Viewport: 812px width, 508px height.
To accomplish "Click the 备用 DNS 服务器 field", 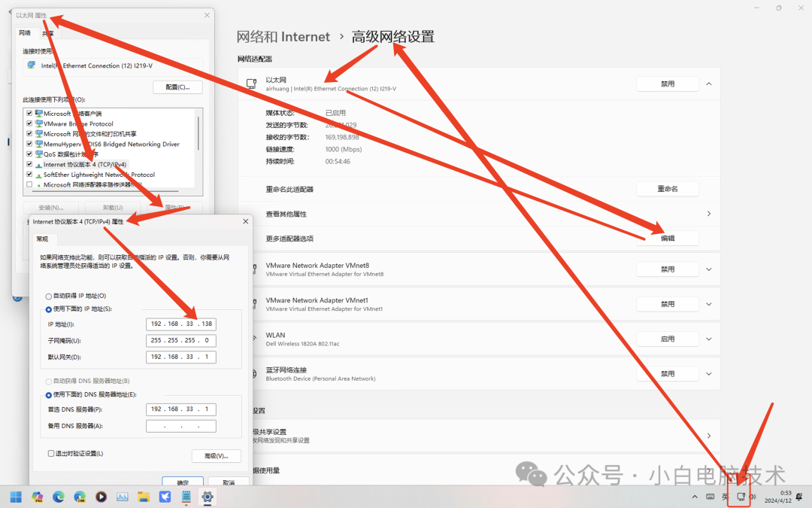I will tap(181, 426).
